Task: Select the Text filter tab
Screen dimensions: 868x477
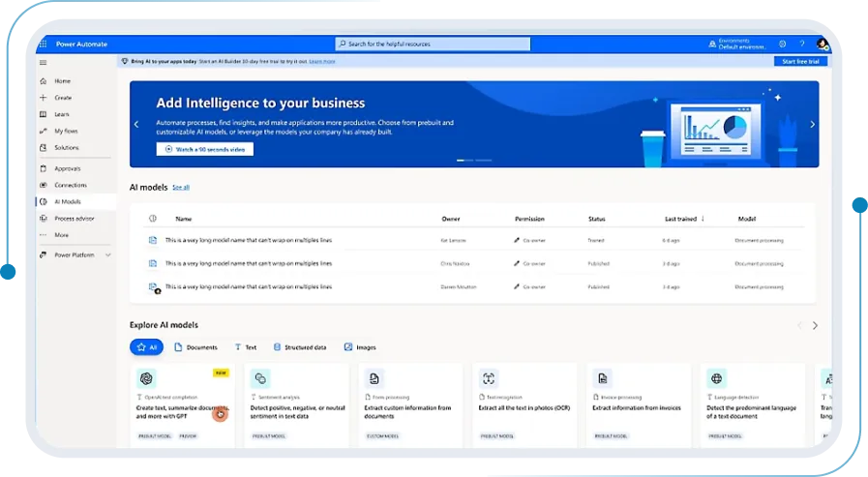Action: pos(245,347)
